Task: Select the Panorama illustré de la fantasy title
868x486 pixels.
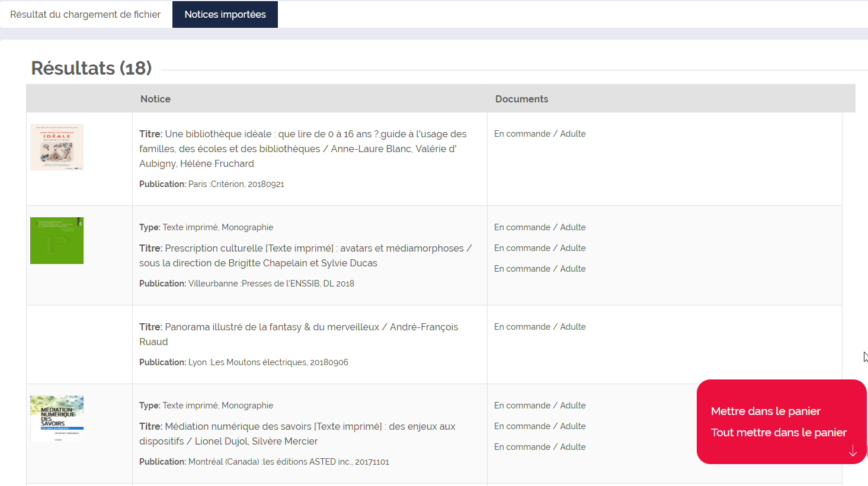Action: click(x=299, y=334)
